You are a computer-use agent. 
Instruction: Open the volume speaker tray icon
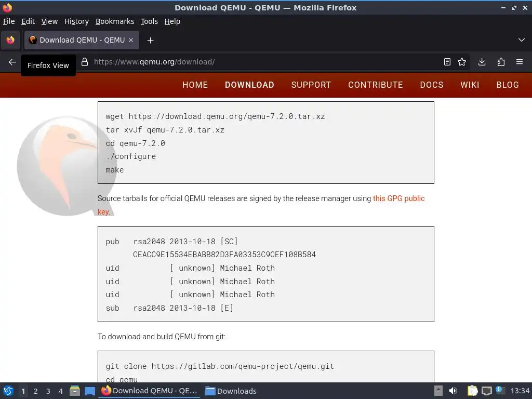click(453, 391)
